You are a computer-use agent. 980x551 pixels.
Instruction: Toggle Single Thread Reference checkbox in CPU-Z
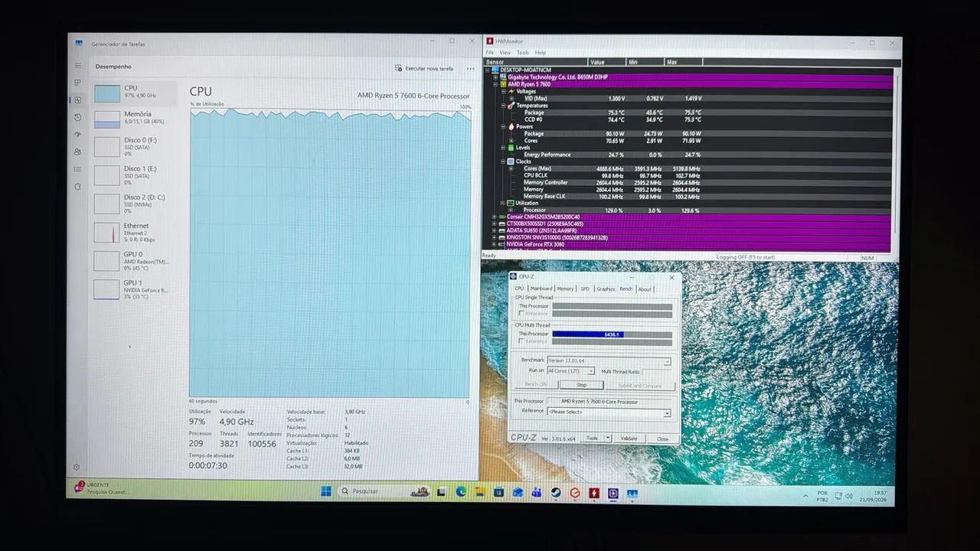[521, 313]
